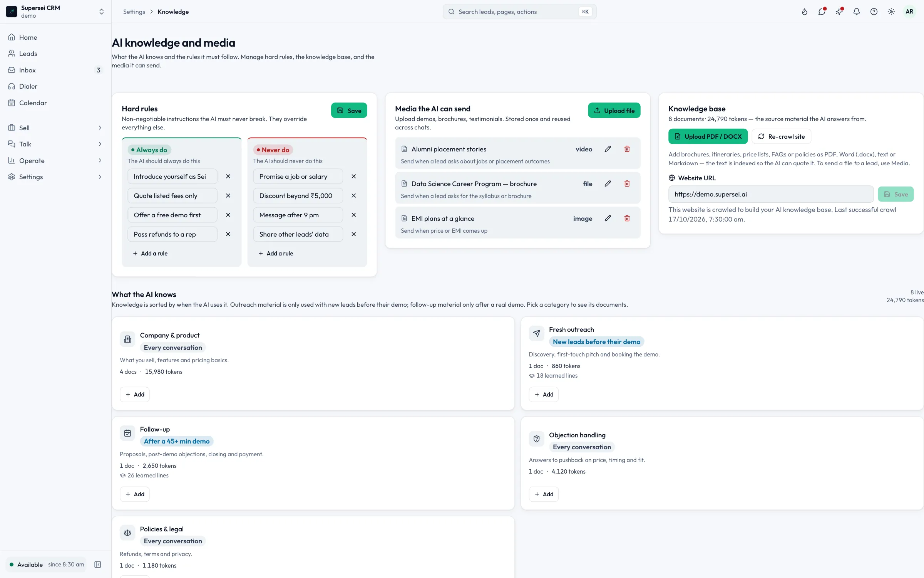Expand the Settings menu section
Viewport: 924px width, 578px height.
tap(55, 177)
